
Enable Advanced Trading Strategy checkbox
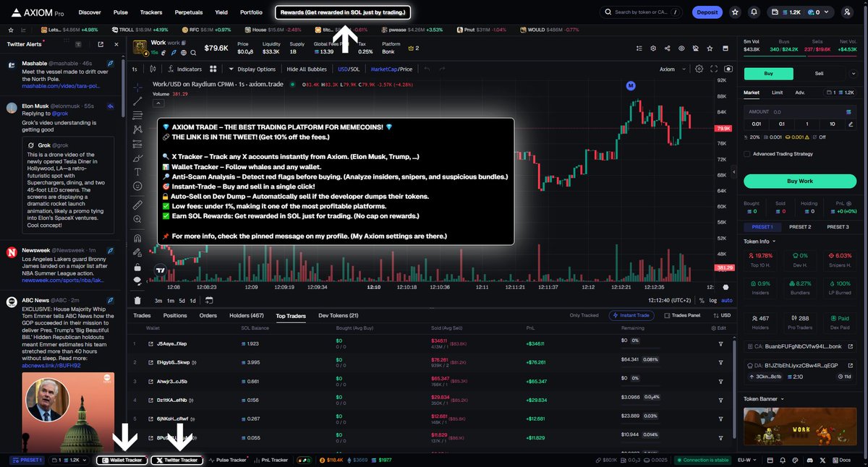click(x=747, y=153)
